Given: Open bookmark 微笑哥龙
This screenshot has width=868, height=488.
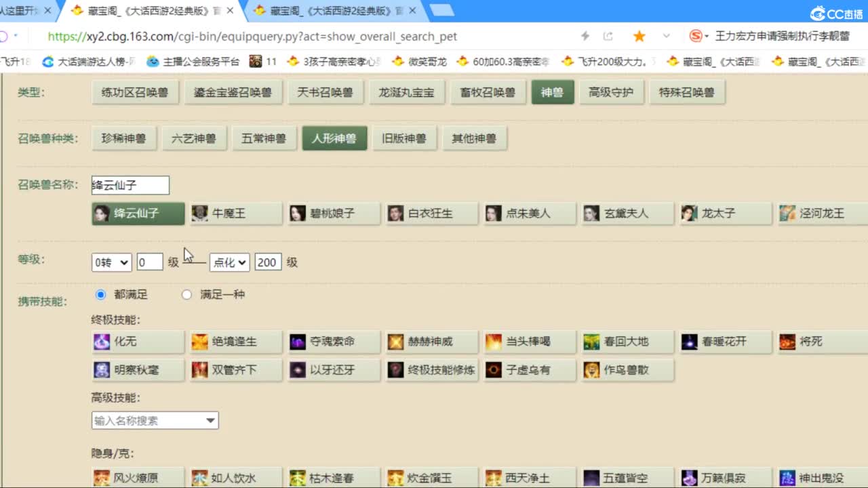Looking at the screenshot, I should tap(420, 62).
